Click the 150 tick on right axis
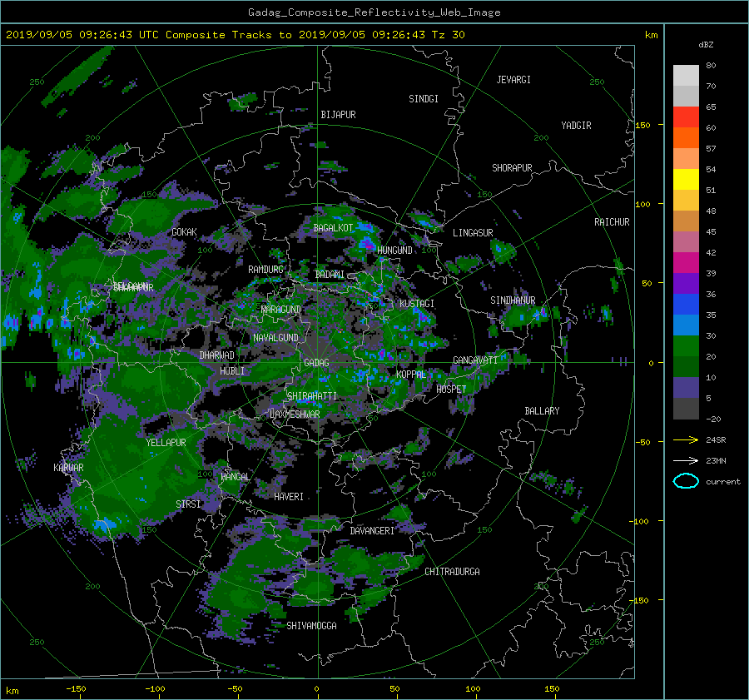Image resolution: width=749 pixels, height=700 pixels. point(643,125)
